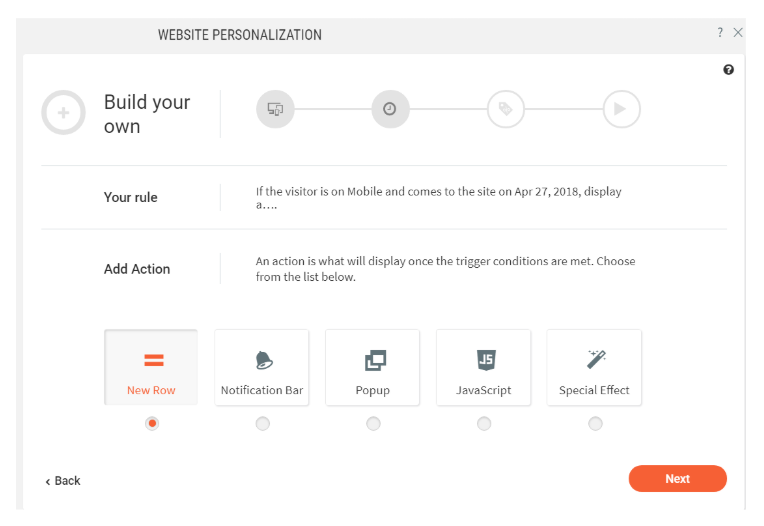The height and width of the screenshot is (526, 764).
Task: Select the radio button under Special Effect
Action: (x=595, y=423)
